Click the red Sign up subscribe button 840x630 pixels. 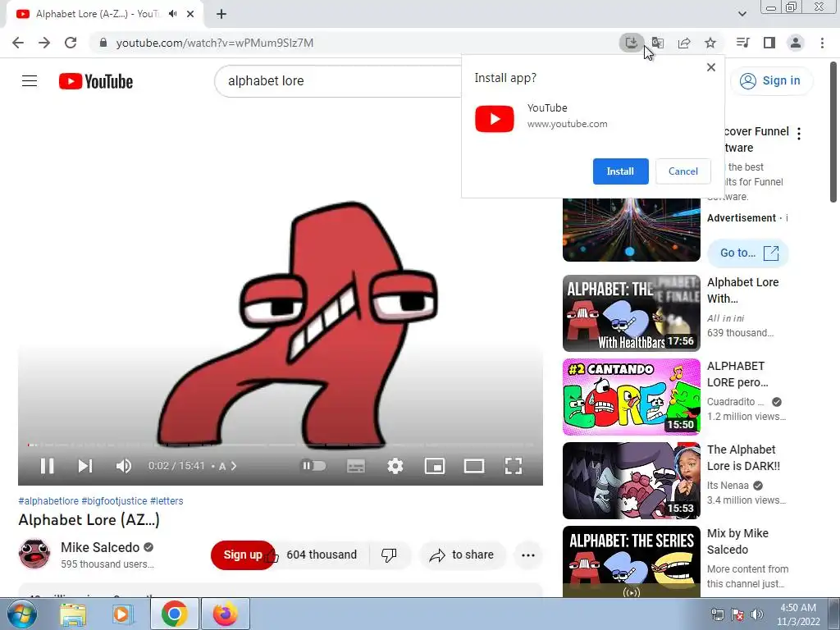click(242, 555)
